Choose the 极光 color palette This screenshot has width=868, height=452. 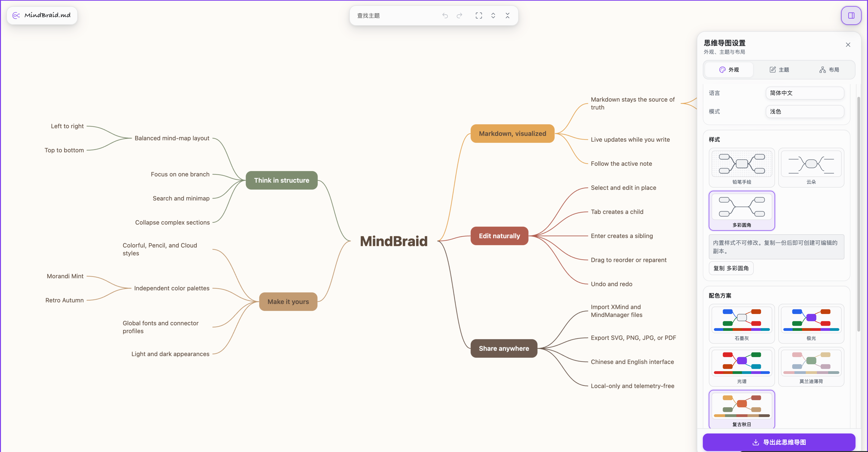(x=811, y=324)
